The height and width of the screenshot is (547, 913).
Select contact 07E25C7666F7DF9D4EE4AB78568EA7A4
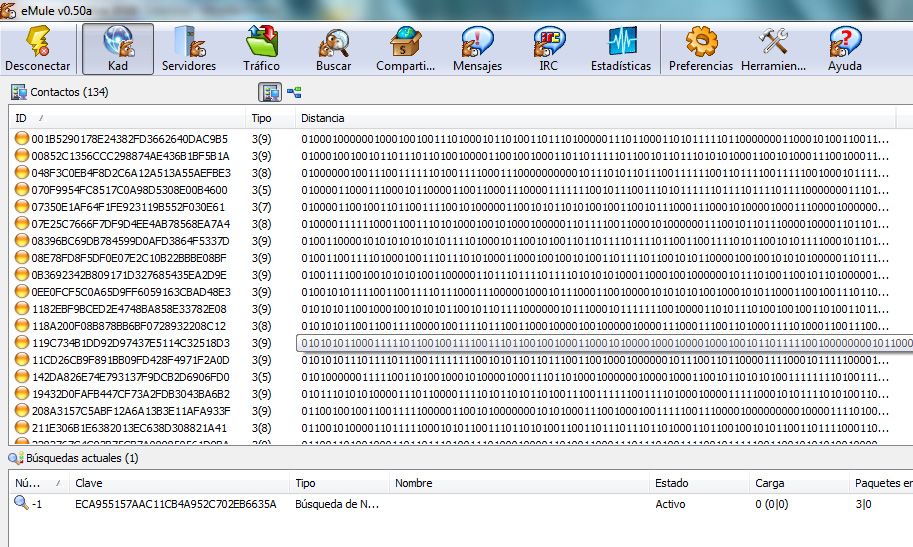point(130,224)
